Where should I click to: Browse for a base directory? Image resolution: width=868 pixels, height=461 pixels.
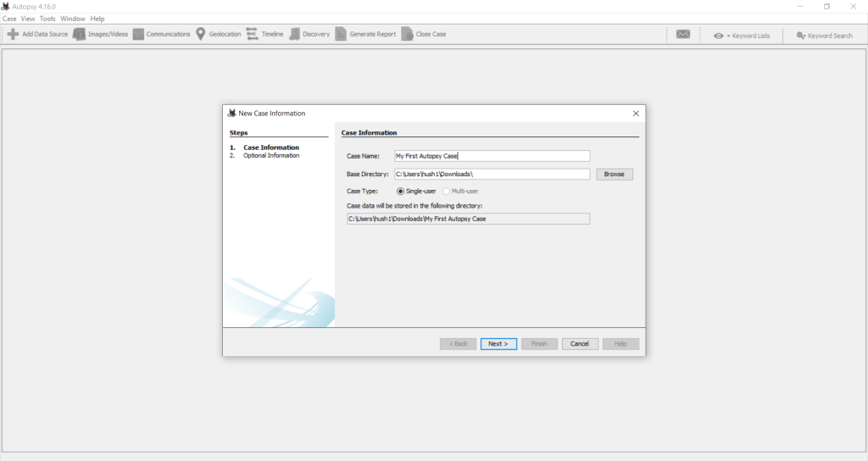tap(615, 174)
